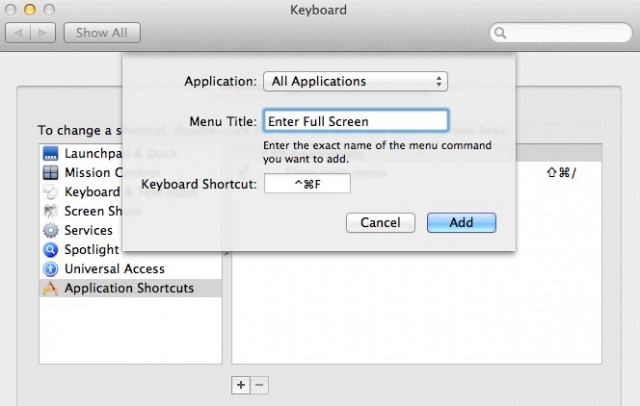Click the Screen Shots icon in list

tap(50, 211)
